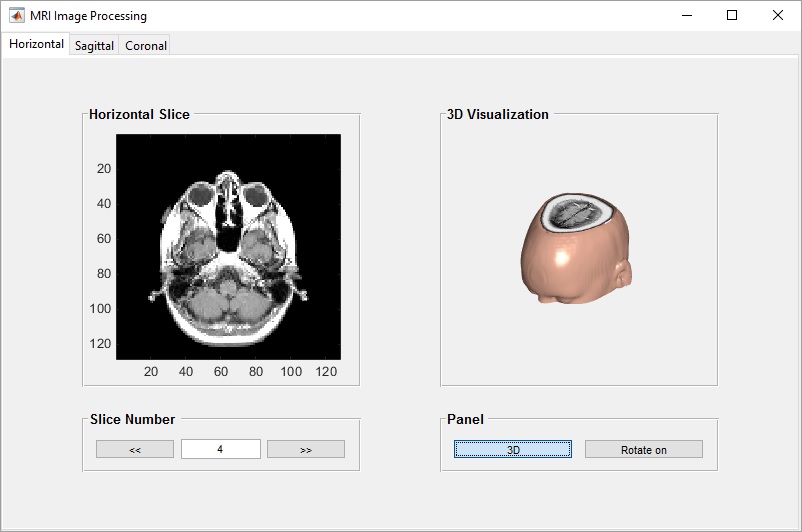This screenshot has width=802, height=532.
Task: Close the MRI Image Processing window
Action: click(778, 16)
